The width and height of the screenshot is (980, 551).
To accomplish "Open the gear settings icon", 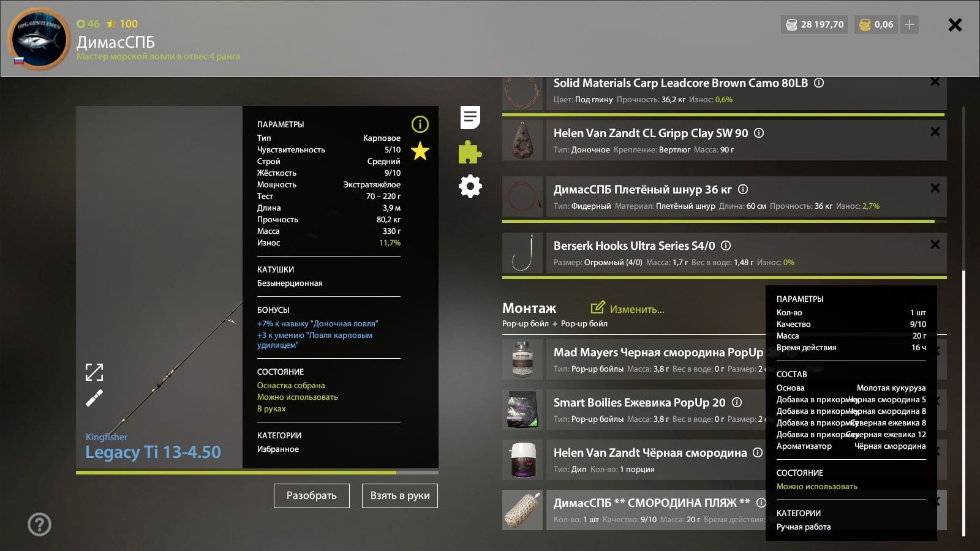I will coord(470,186).
